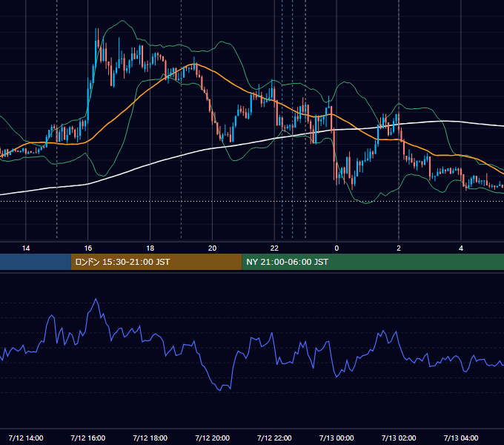Click hour label 18 on price chart axis
This screenshot has height=445, width=504.
pos(150,248)
